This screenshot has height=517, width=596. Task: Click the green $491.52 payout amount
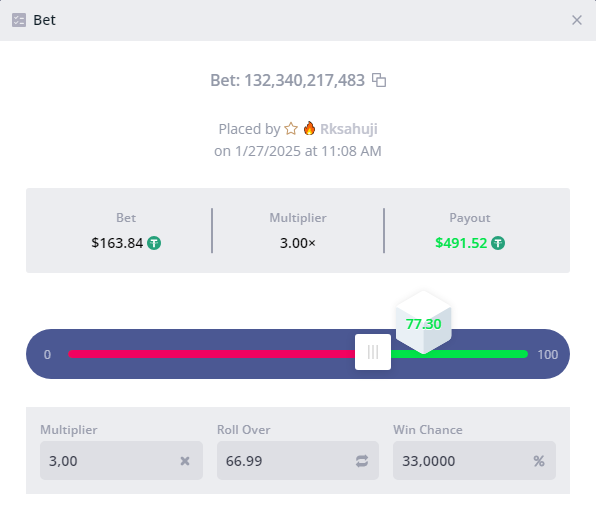[461, 243]
